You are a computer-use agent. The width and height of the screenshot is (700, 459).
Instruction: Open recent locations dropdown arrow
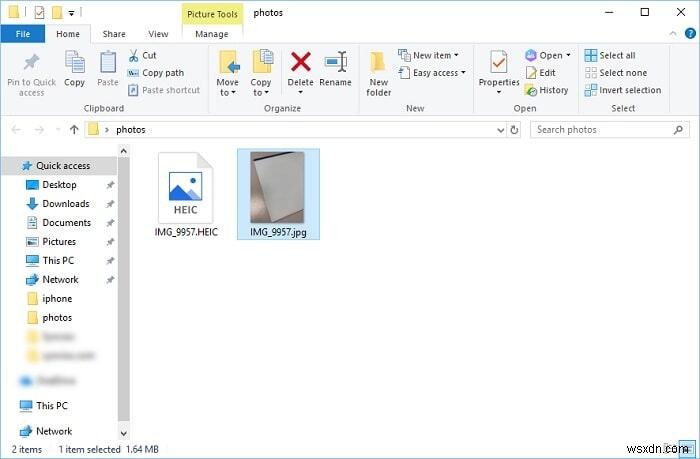click(x=58, y=130)
